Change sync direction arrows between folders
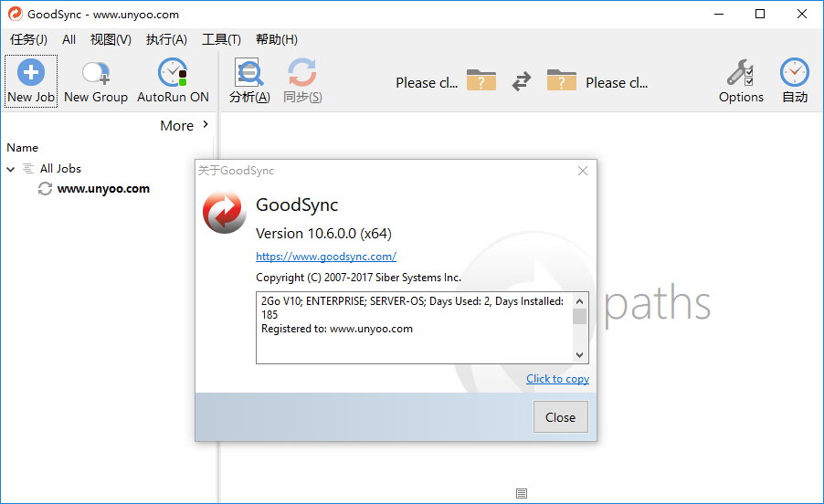The width and height of the screenshot is (824, 504). click(522, 81)
